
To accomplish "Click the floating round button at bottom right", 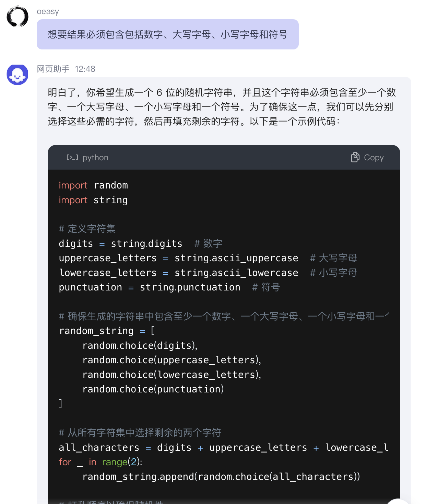I will (x=400, y=502).
